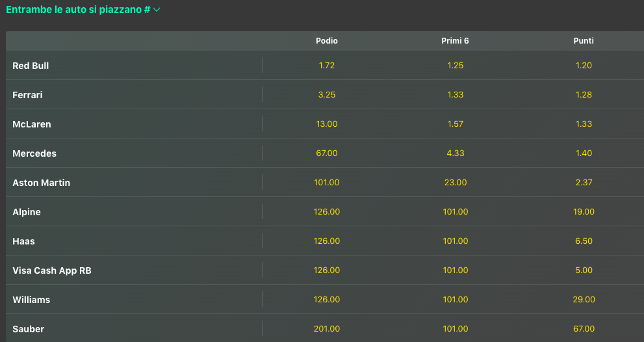Choose Mercedes Punti odds 1.40
The height and width of the screenshot is (342, 644).
coord(584,153)
